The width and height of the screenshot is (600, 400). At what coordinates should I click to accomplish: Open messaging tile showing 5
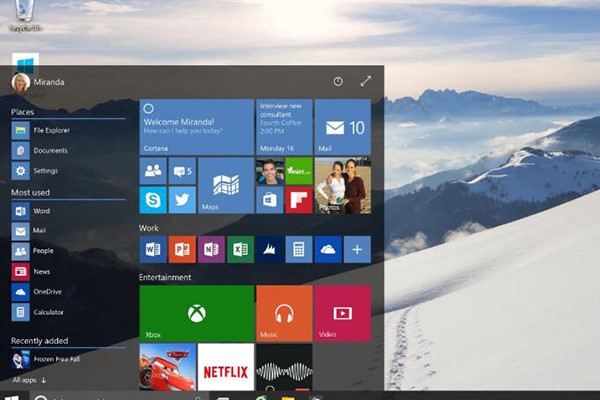(x=182, y=171)
